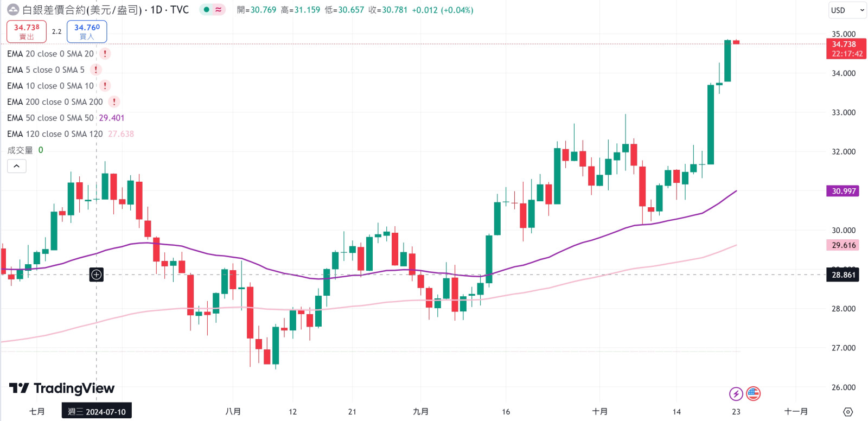The width and height of the screenshot is (868, 421).
Task: Select the EMA 50 close indicator legend
Action: [50, 118]
